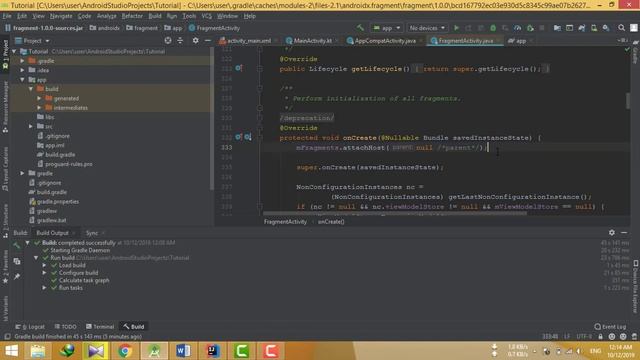Screen dimensions: 640x360
Task: Click UTF-8 encoding in status bar
Action: point(584,336)
